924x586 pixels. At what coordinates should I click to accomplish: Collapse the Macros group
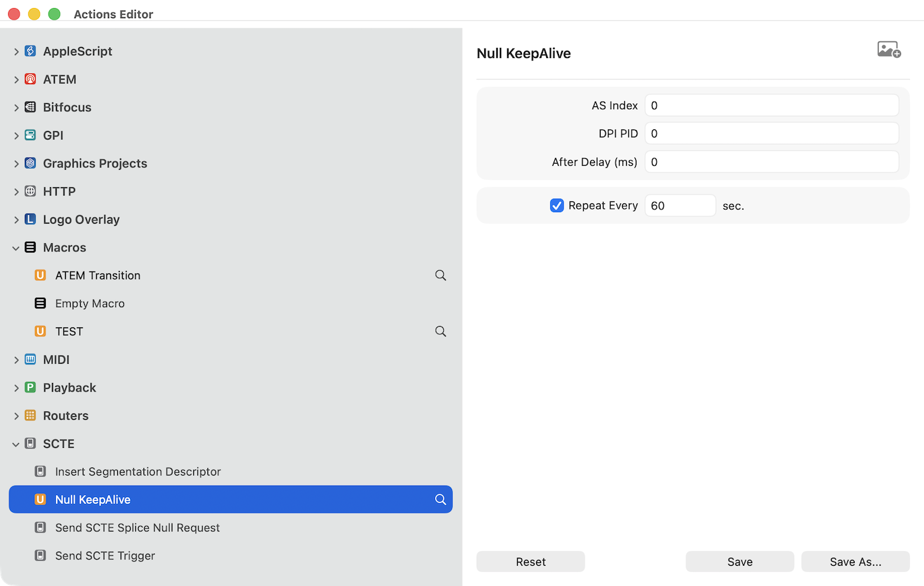16,248
